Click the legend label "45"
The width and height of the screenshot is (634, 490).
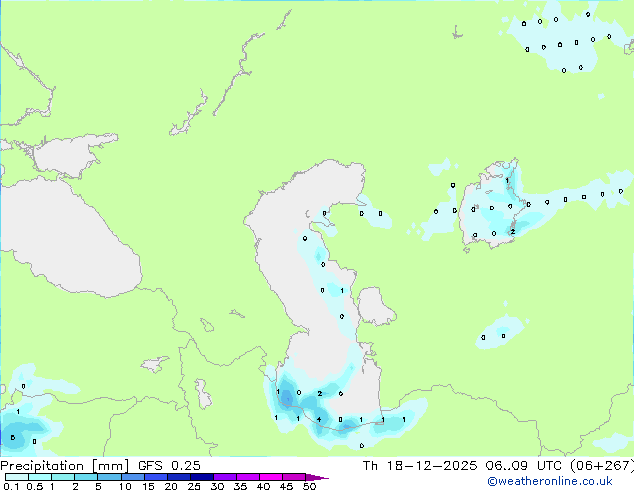click(x=286, y=486)
